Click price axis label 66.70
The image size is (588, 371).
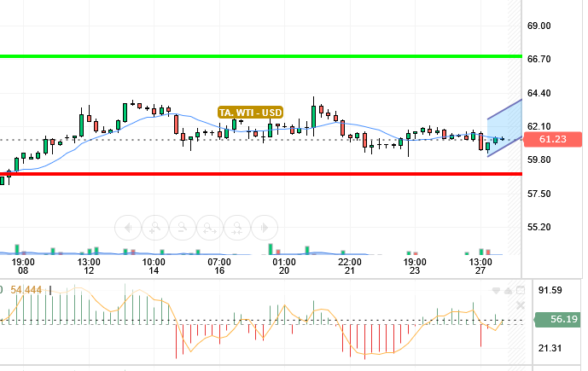[x=539, y=59]
